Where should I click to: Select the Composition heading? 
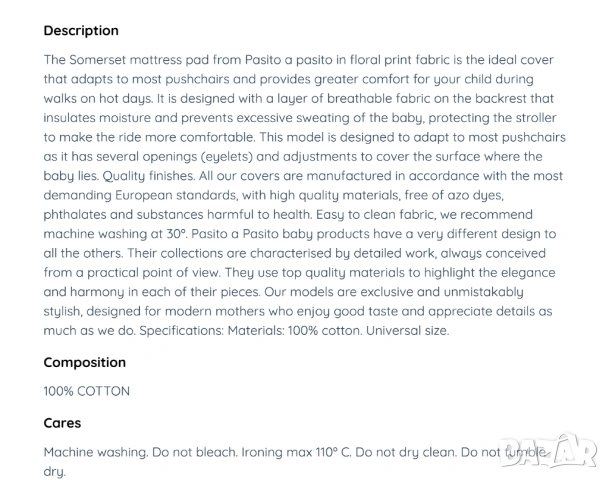[85, 362]
